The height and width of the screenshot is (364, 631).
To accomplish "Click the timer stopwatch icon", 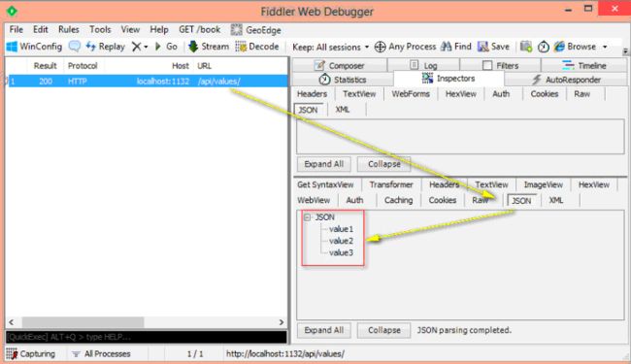I will pos(544,47).
